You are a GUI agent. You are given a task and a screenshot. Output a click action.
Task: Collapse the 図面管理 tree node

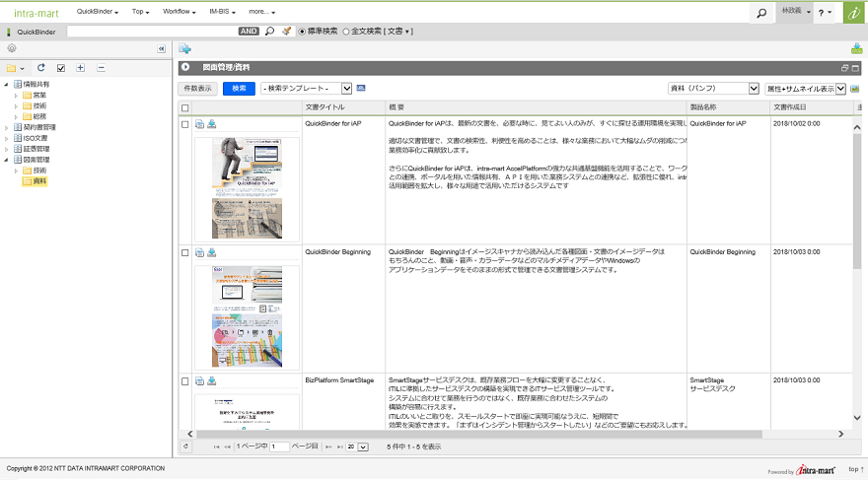[6, 160]
